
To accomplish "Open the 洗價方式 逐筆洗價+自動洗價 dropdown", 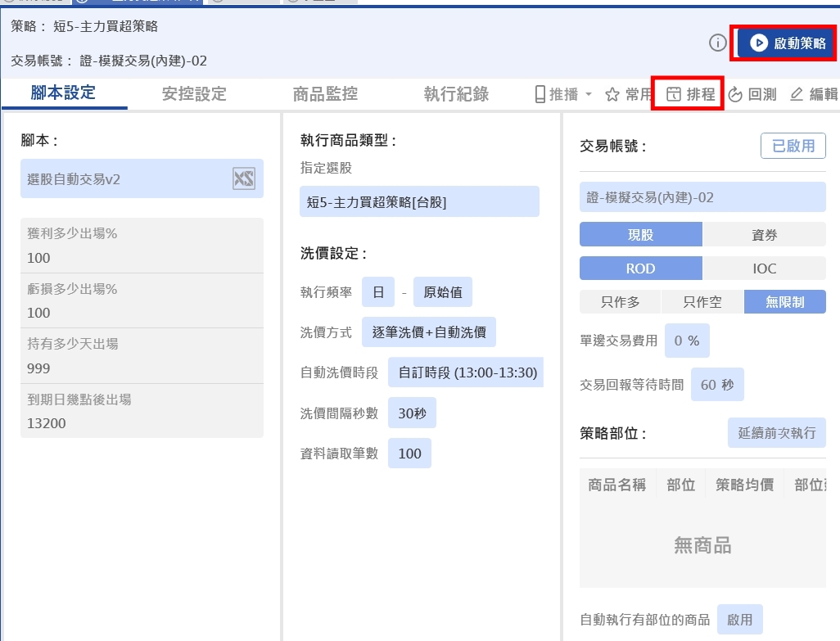I will [x=429, y=332].
